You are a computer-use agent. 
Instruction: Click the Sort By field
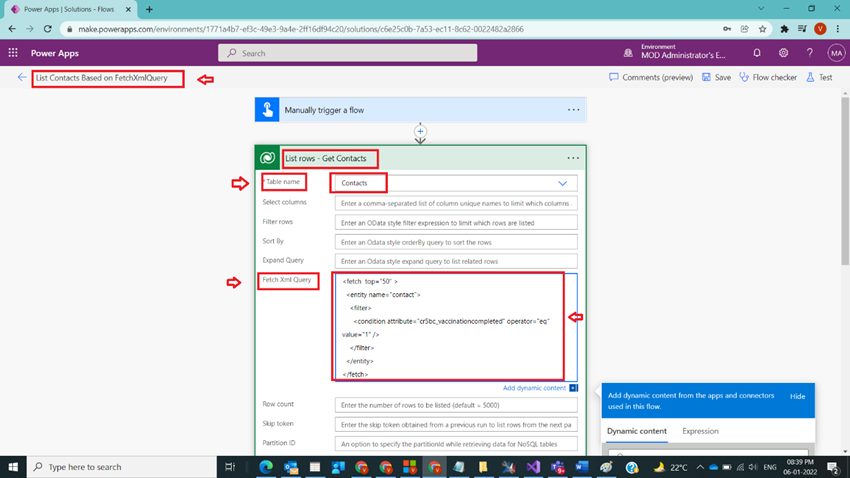(x=456, y=242)
